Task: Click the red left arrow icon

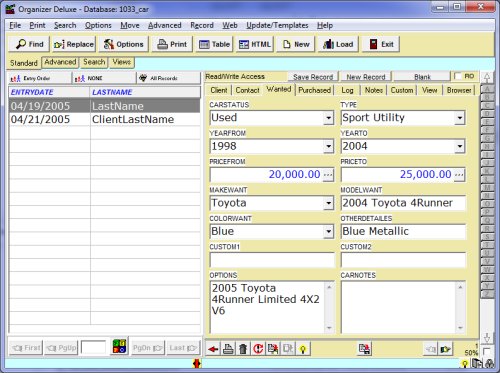Action: (x=213, y=349)
